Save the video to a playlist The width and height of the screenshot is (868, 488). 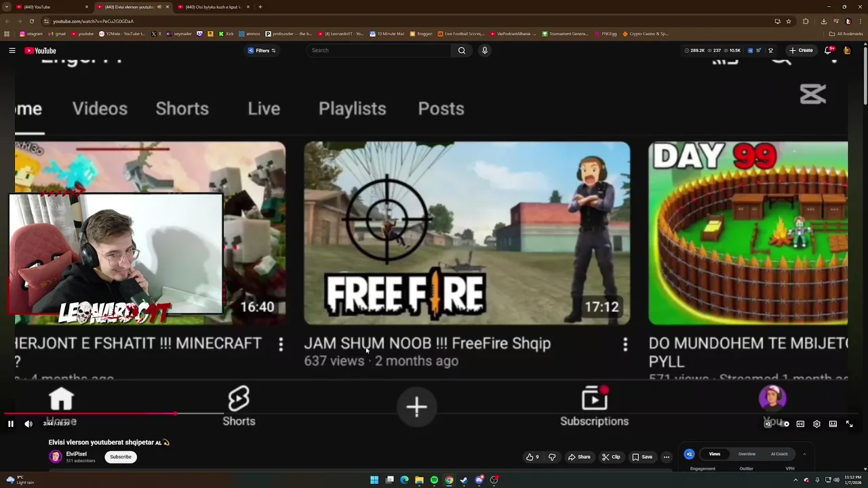pyautogui.click(x=642, y=457)
